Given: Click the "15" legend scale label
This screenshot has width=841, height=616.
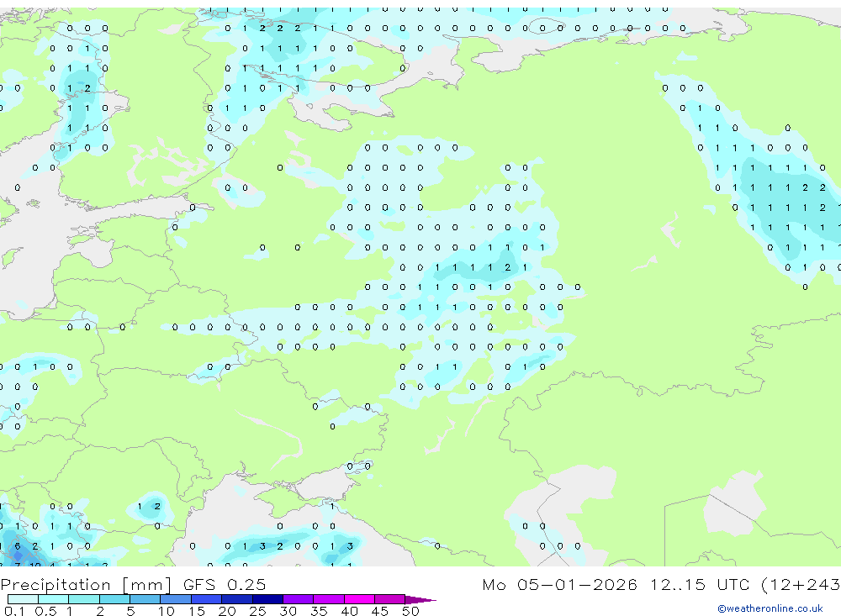Looking at the screenshot, I should click(x=197, y=611).
